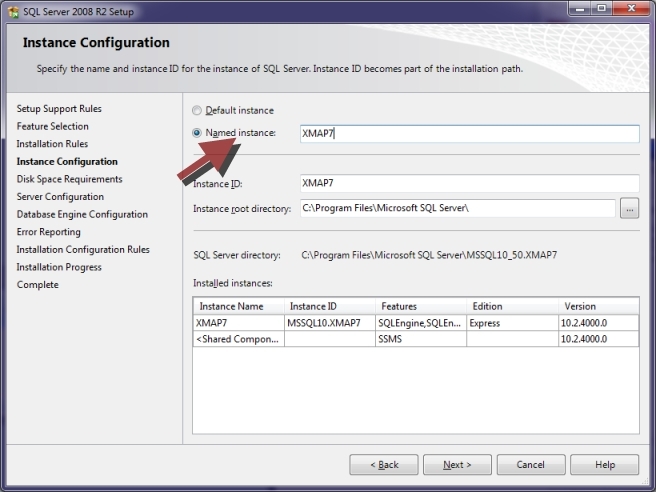This screenshot has height=492, width=656.
Task: Select Error Reporting step
Action: pos(49,232)
